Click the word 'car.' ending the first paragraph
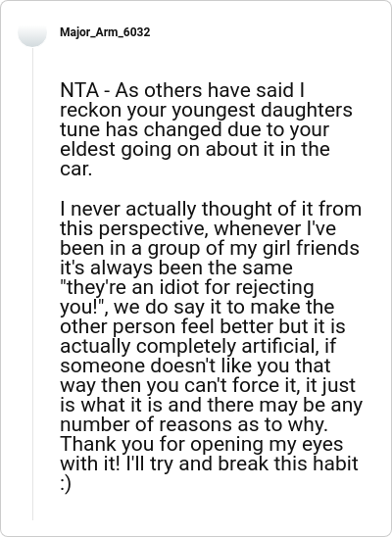This screenshot has width=392, height=537. point(76,170)
